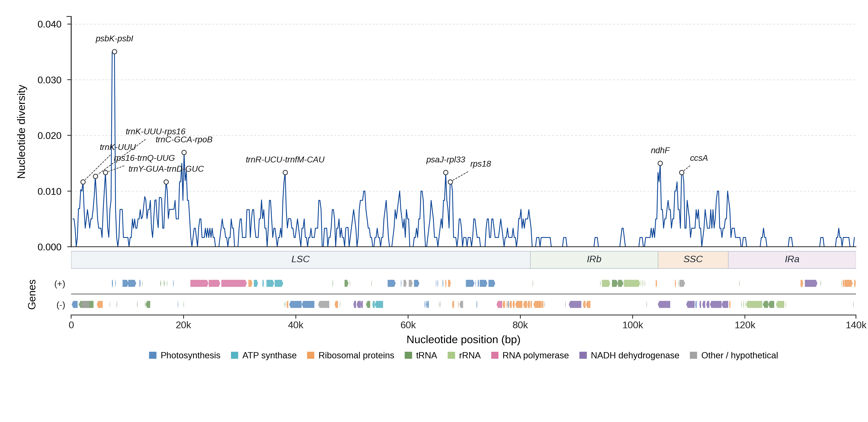Click the psaJ-rpl33 annotation label
The height and width of the screenshot is (422, 868).
(445, 160)
